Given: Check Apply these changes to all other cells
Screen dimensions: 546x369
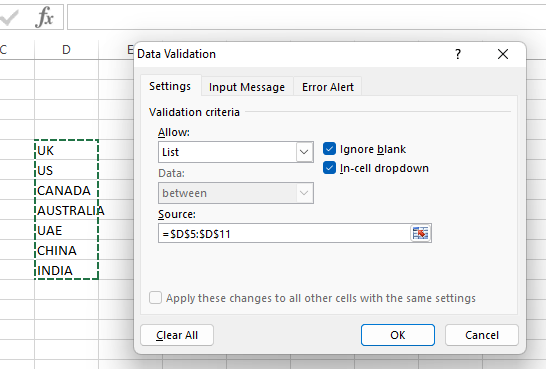Looking at the screenshot, I should [155, 298].
